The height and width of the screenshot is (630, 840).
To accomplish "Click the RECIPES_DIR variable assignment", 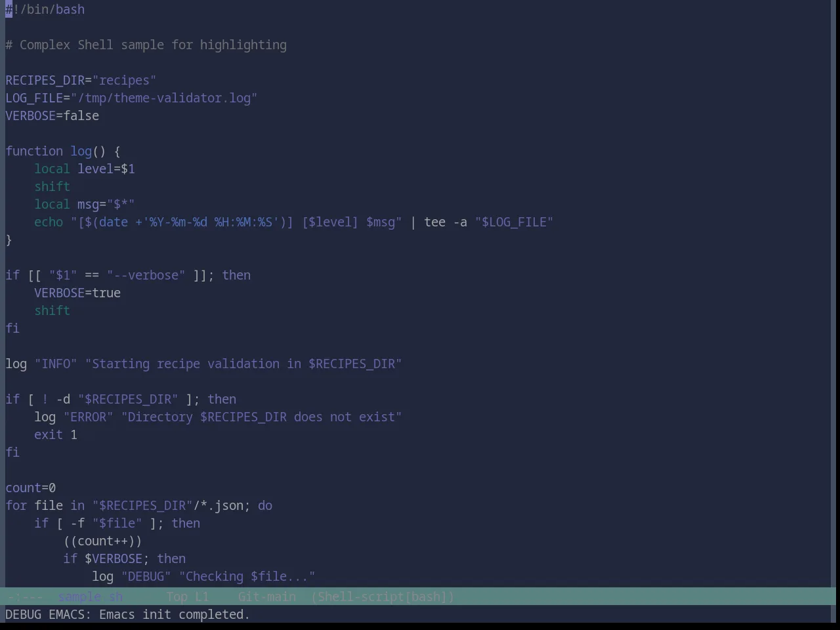I will click(81, 81).
